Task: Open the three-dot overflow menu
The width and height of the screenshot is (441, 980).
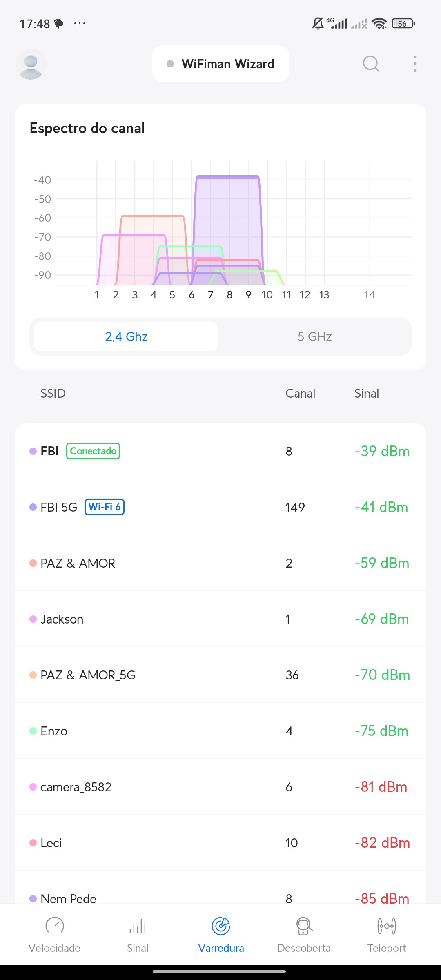Action: click(x=415, y=64)
